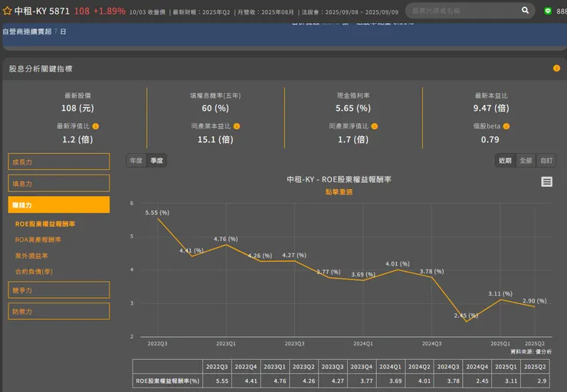Click the 4.01 (%) data point label
The height and width of the screenshot is (392, 567).
(x=398, y=263)
